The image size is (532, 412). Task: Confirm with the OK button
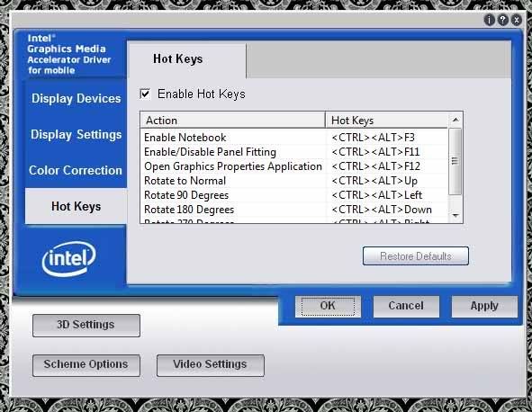328,306
